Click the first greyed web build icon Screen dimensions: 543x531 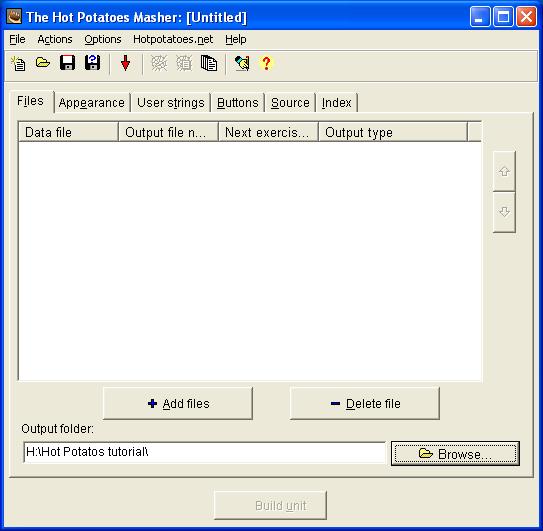[159, 63]
